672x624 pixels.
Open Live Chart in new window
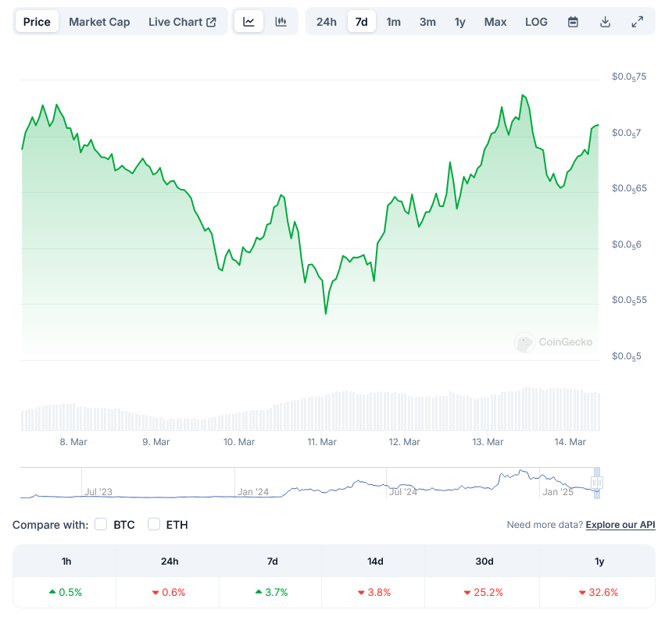(x=182, y=22)
